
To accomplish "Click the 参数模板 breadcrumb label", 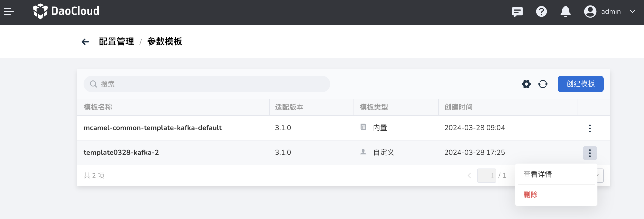I will coord(164,41).
